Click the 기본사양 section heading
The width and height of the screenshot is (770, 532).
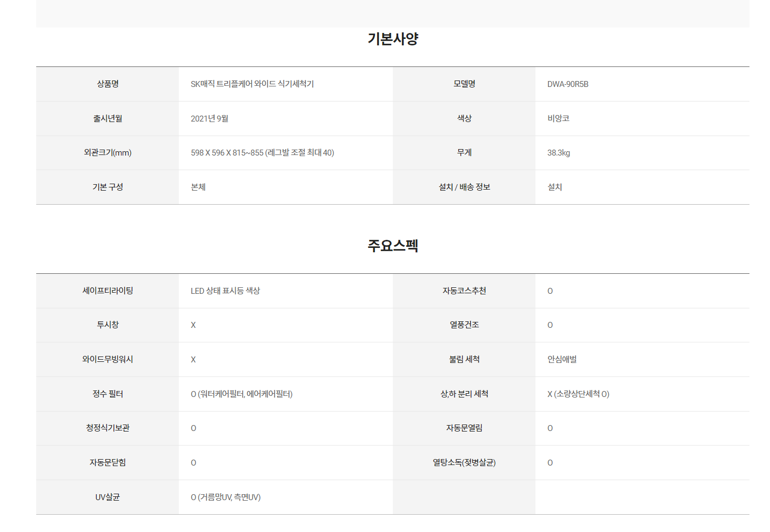tap(393, 39)
